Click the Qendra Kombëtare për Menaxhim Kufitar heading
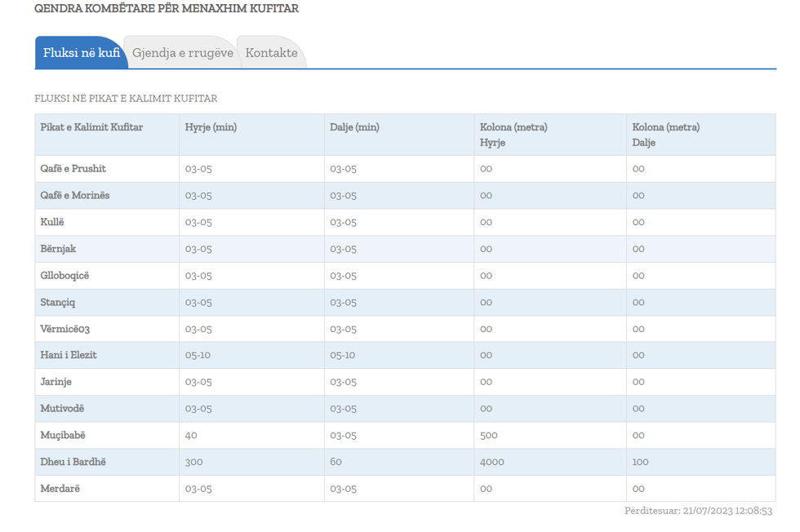The height and width of the screenshot is (532, 800). (167, 9)
